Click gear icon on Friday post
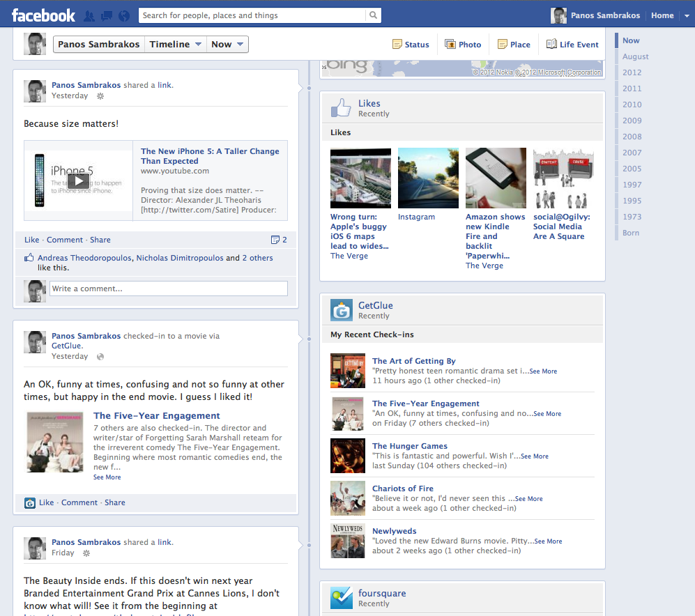This screenshot has height=616, width=695. (86, 553)
